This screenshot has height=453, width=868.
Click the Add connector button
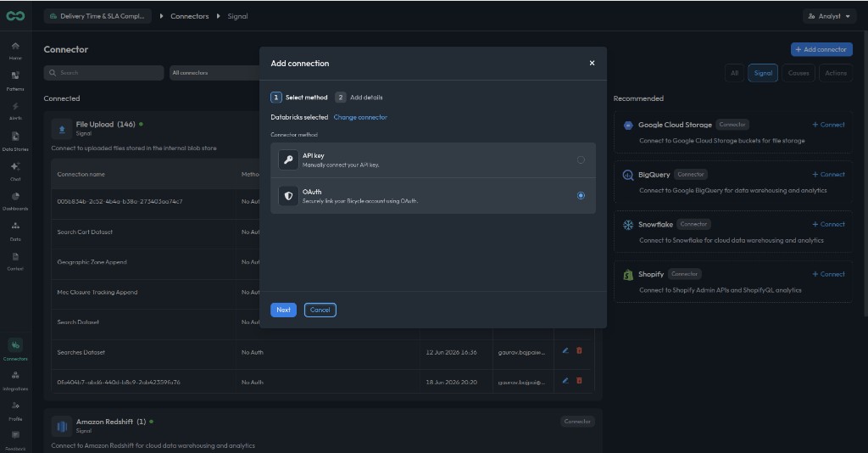821,49
